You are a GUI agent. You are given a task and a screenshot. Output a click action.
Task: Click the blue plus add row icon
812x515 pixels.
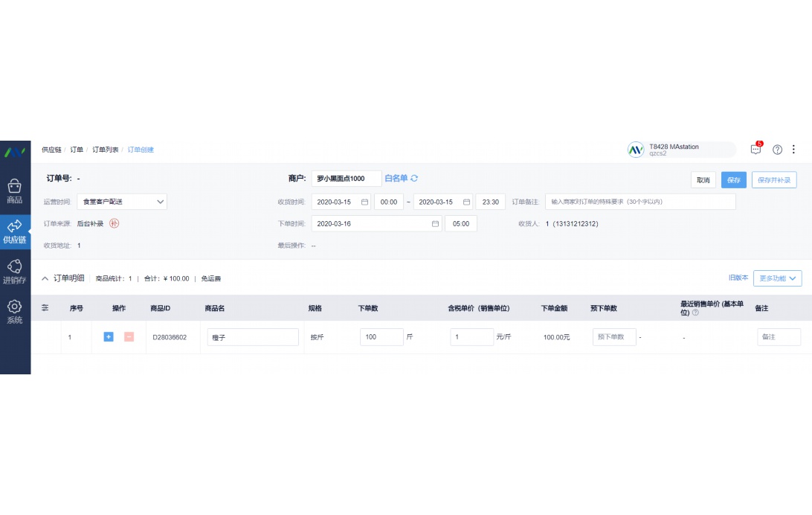click(109, 337)
